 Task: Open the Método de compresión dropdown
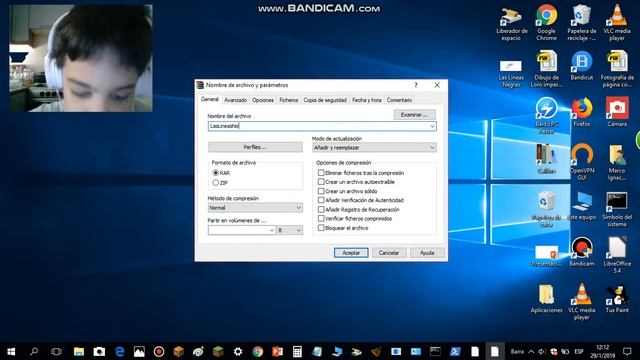pyautogui.click(x=255, y=208)
